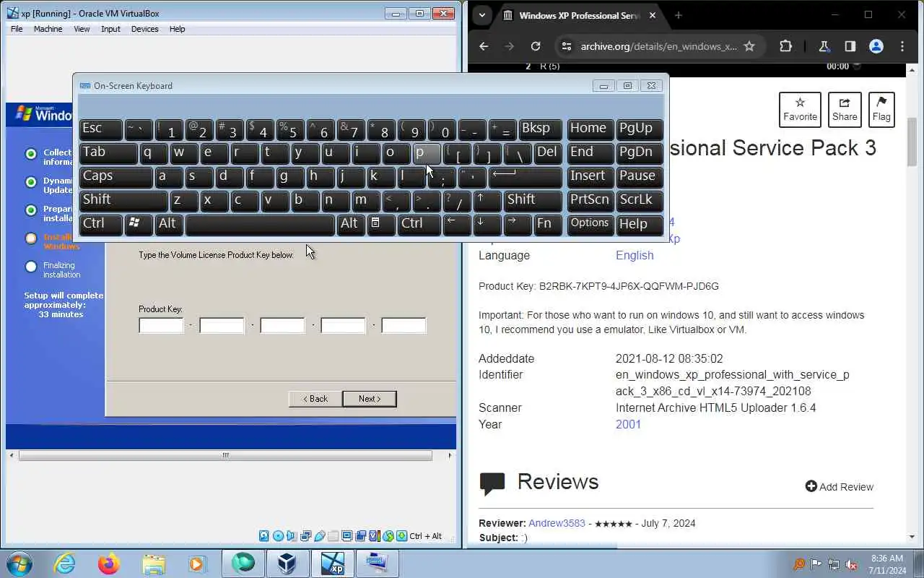This screenshot has width=924, height=578.
Task: Bookmark this page with the star icon
Action: click(x=749, y=46)
